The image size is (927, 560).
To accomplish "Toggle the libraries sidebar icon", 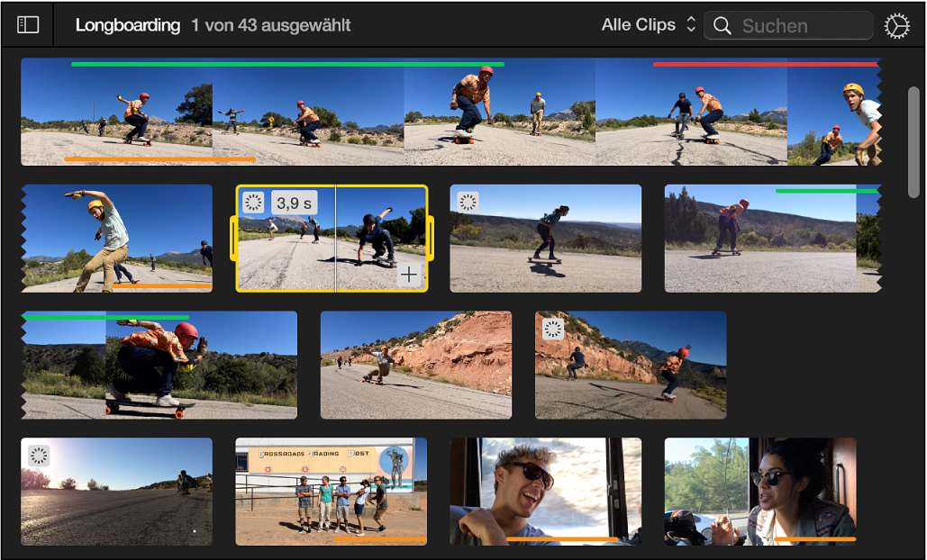I will click(x=28, y=25).
